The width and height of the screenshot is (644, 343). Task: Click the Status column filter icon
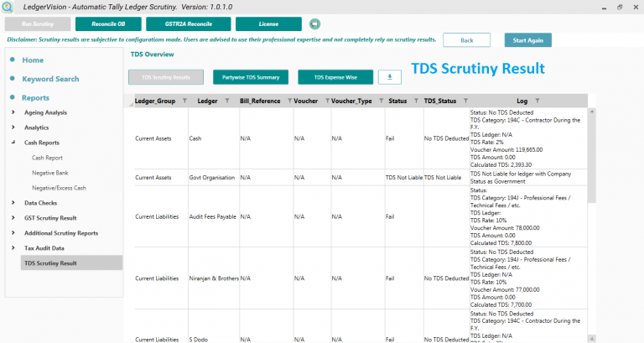tap(415, 101)
